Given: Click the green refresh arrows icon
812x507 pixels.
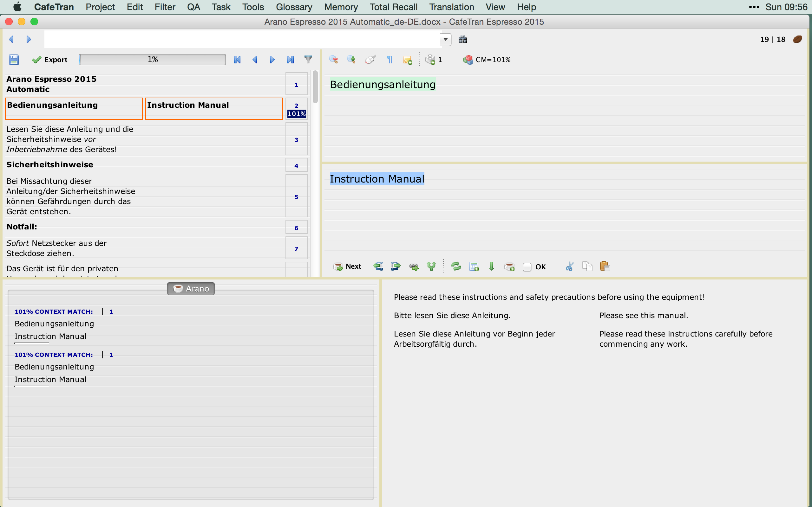Looking at the screenshot, I should click(456, 266).
